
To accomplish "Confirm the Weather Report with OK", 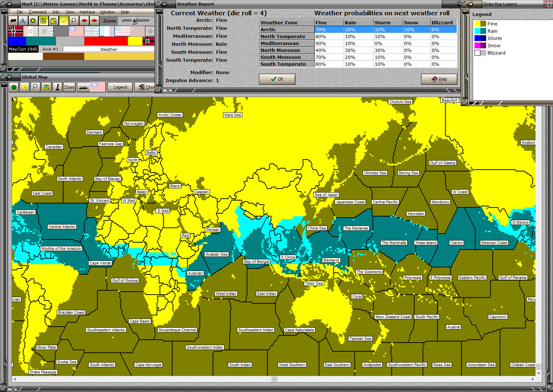I will coord(277,79).
